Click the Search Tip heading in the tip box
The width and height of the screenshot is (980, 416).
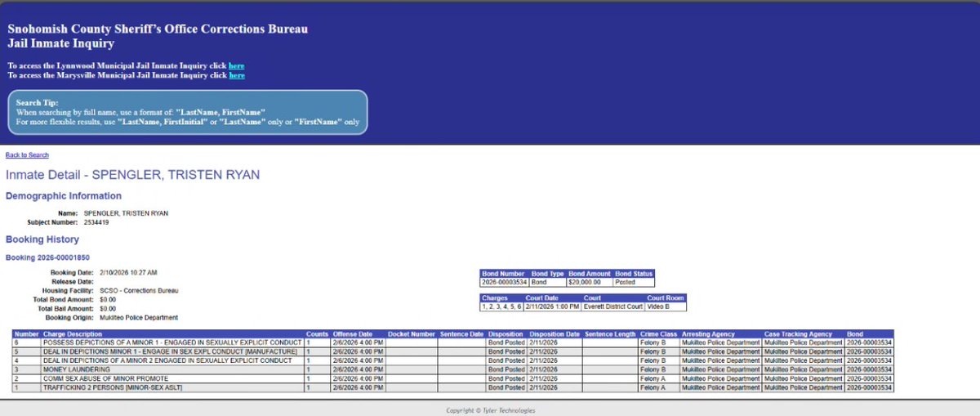(37, 102)
